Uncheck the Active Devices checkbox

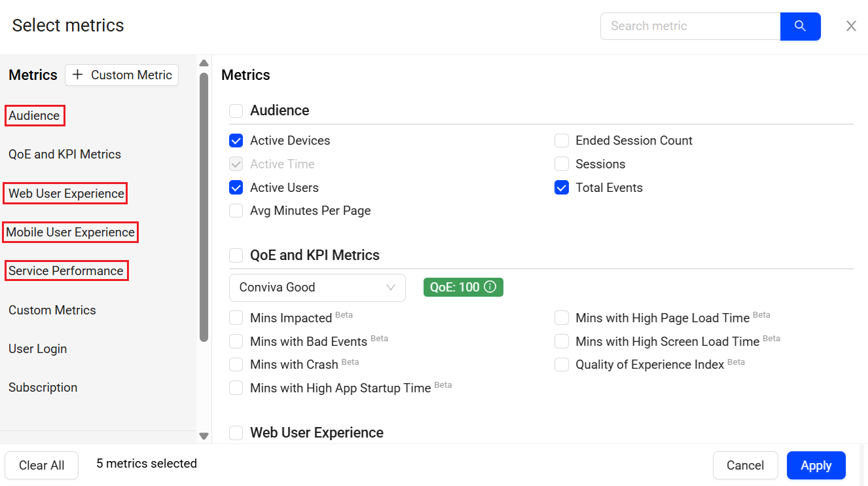(236, 141)
